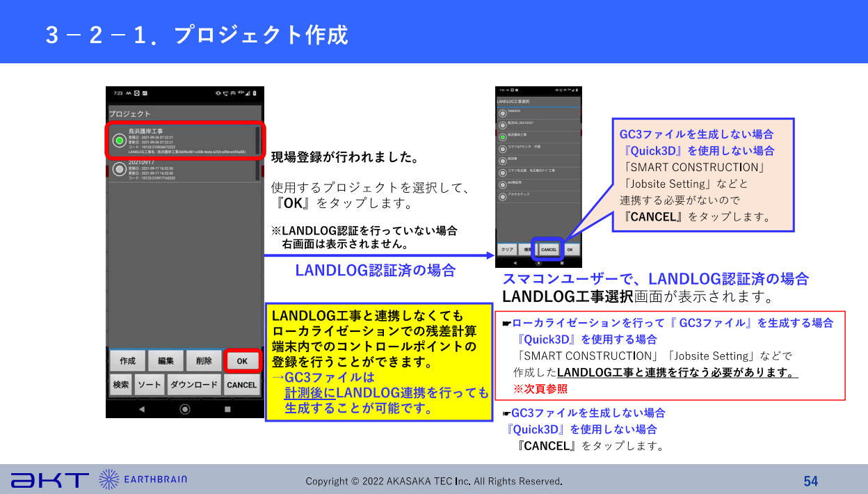Screen dimensions: 868x494
Task: Select コマツIoTセンタ 中国 radio button
Action: coord(502,148)
